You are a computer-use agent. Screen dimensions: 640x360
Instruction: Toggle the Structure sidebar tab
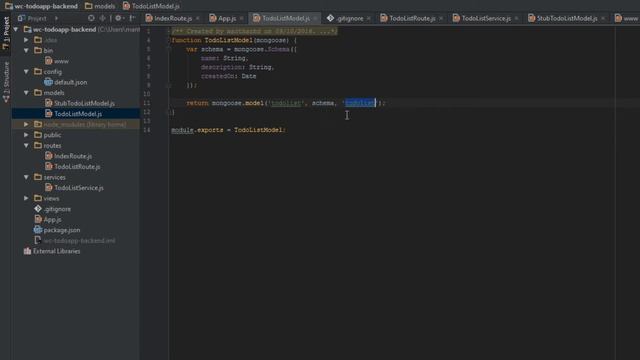(6, 82)
